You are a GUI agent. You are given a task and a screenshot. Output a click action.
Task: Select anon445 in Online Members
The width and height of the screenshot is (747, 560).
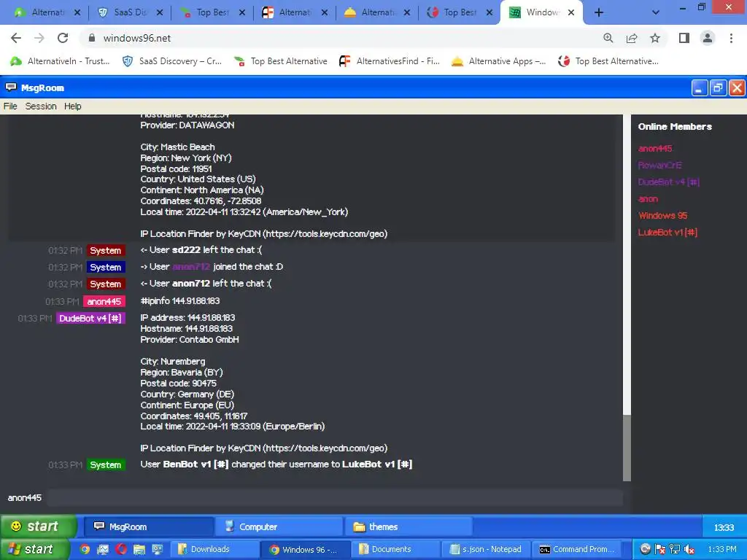click(655, 149)
